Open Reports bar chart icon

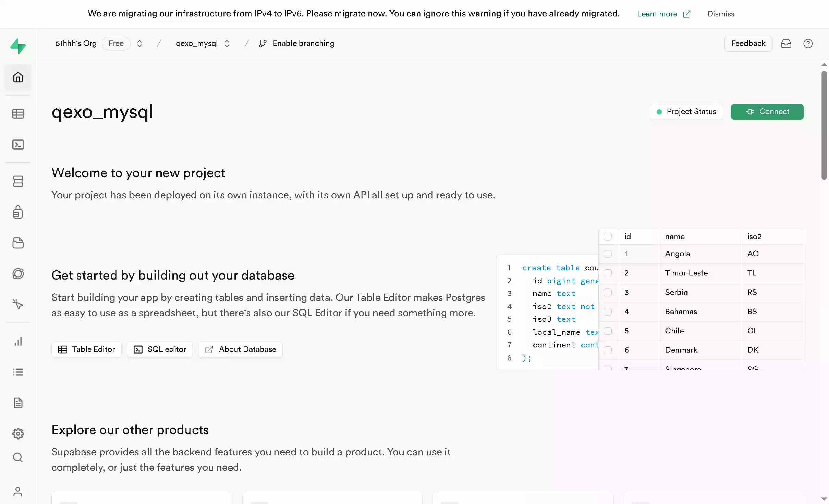(18, 341)
